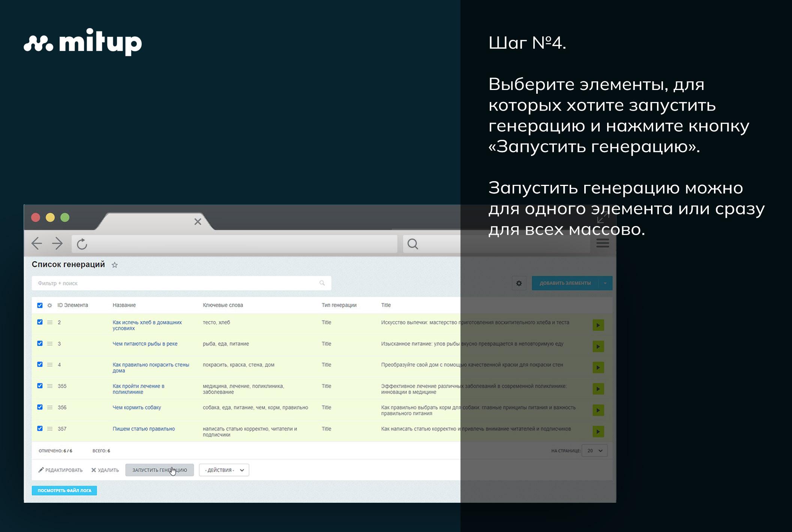Open link Как пройти лечение в поликлинике

pos(138,389)
